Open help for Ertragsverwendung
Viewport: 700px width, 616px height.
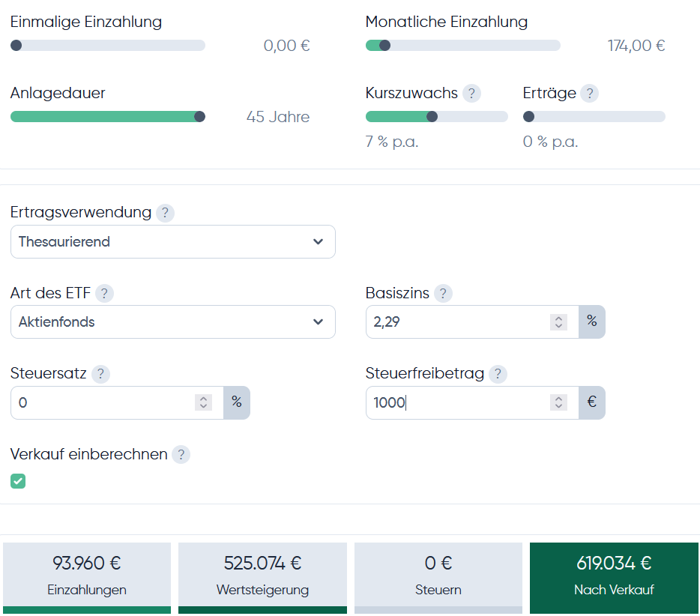[x=165, y=213]
